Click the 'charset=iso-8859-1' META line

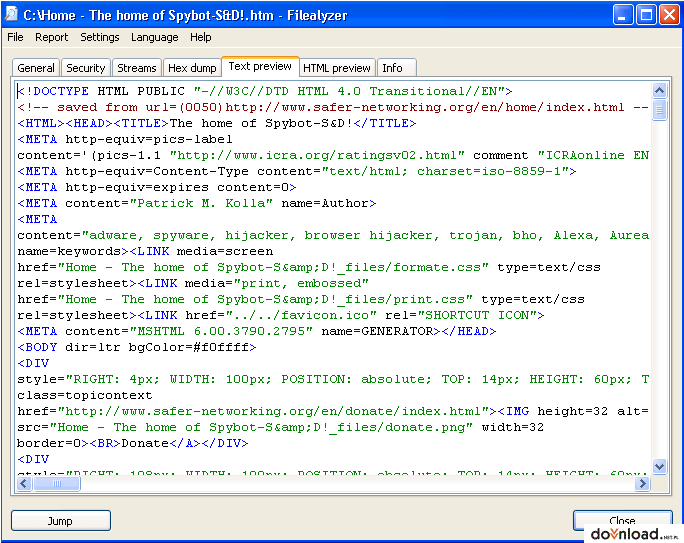click(297, 171)
